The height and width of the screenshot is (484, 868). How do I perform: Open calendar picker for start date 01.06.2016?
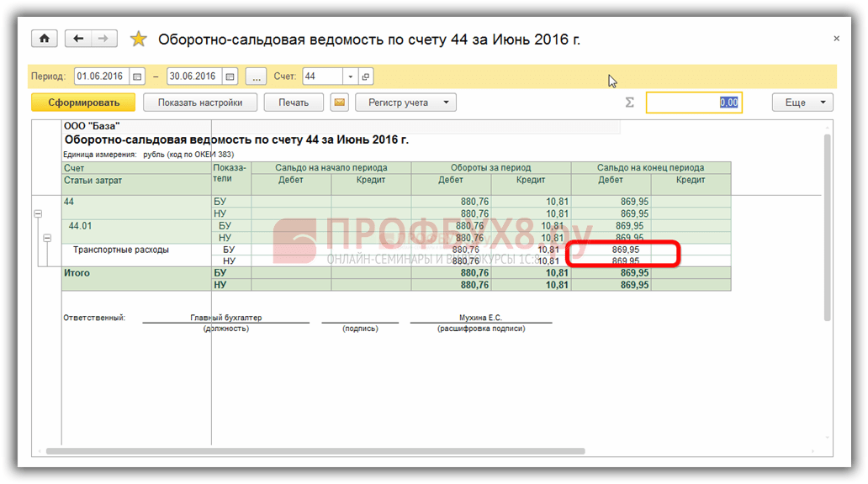137,76
